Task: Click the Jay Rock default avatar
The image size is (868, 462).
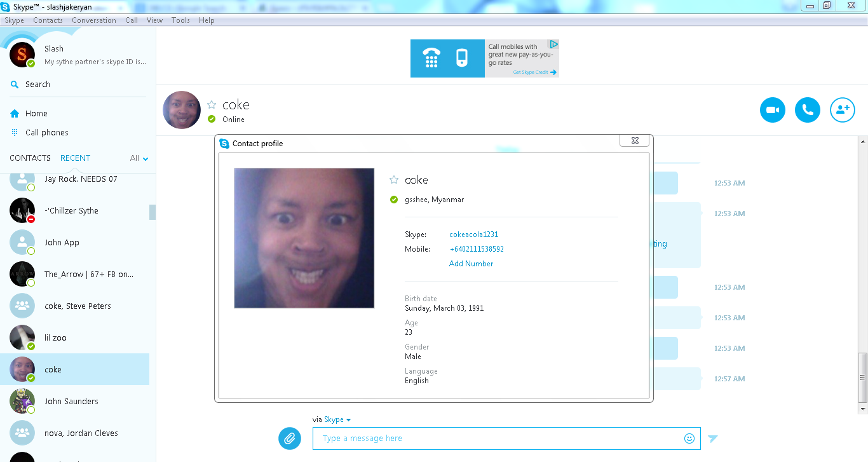Action: click(22, 181)
